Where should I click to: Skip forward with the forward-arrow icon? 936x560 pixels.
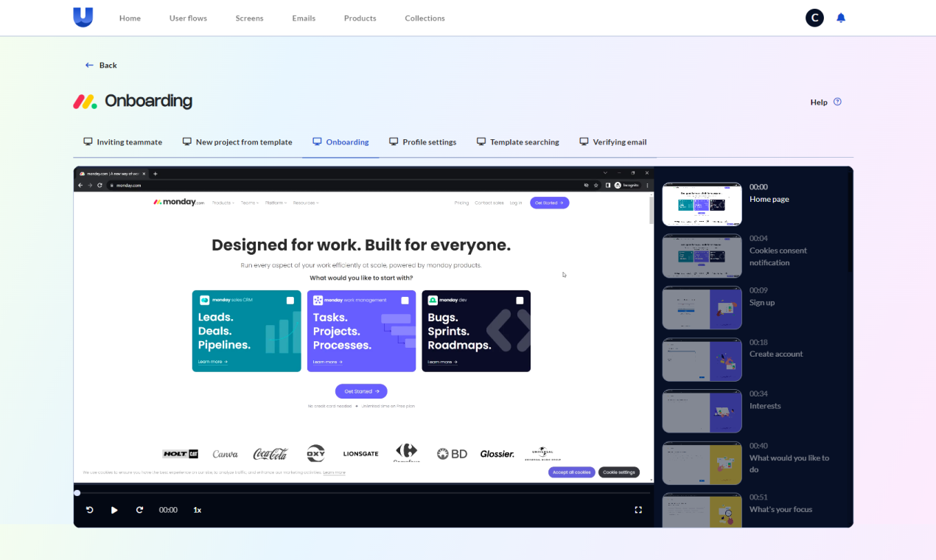[139, 510]
